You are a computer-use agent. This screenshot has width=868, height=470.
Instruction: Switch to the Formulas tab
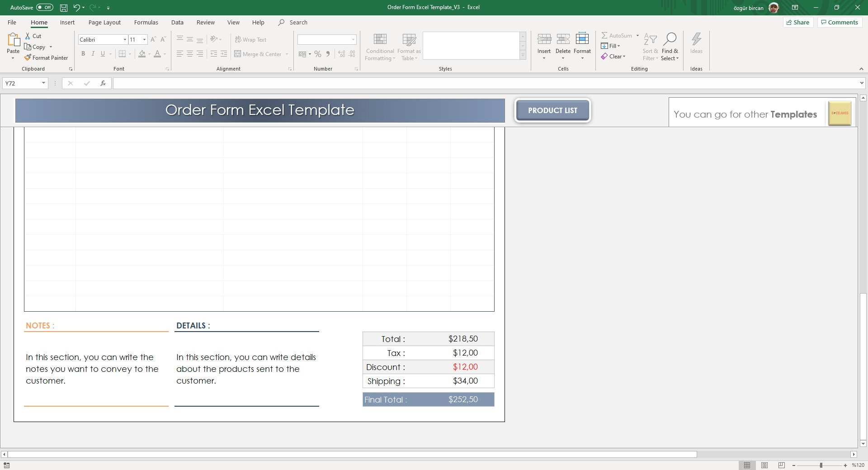pyautogui.click(x=146, y=22)
